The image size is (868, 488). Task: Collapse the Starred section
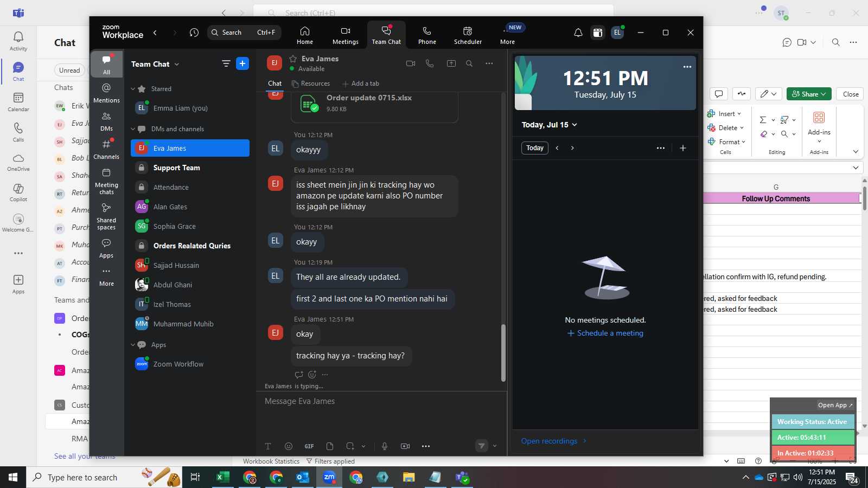(133, 89)
